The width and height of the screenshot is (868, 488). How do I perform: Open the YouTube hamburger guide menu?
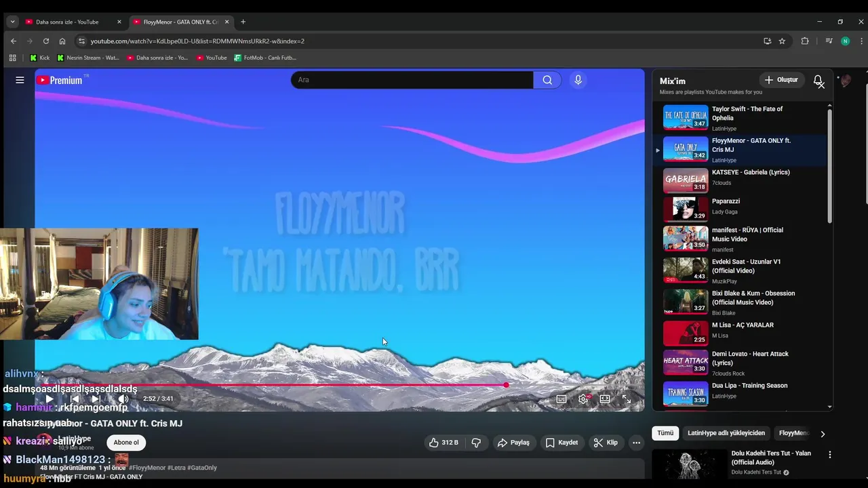(20, 80)
